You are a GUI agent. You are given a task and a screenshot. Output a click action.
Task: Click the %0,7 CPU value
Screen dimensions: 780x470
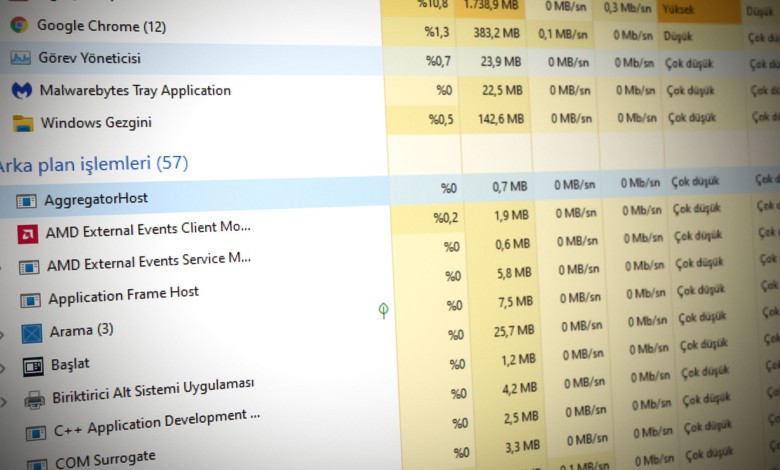[438, 61]
